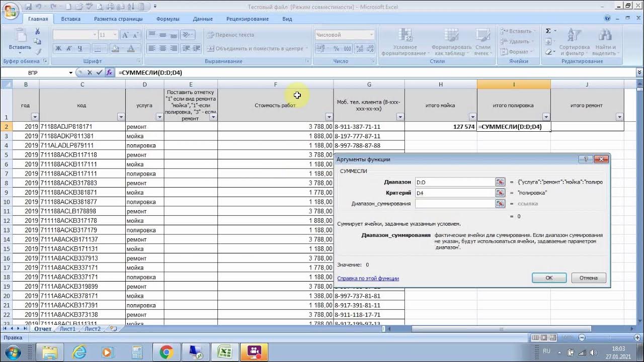
Task: Align cell content to middle
Action: (163, 35)
